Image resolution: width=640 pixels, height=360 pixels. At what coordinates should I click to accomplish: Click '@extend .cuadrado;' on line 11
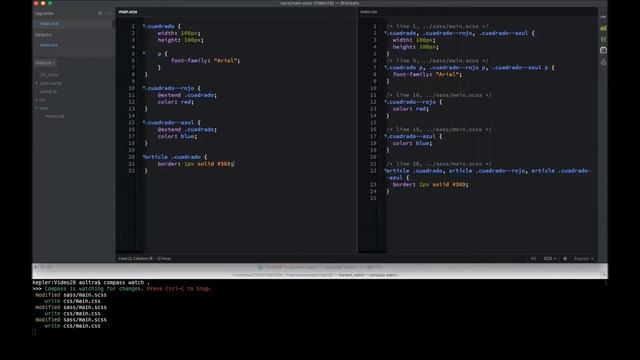(x=187, y=95)
